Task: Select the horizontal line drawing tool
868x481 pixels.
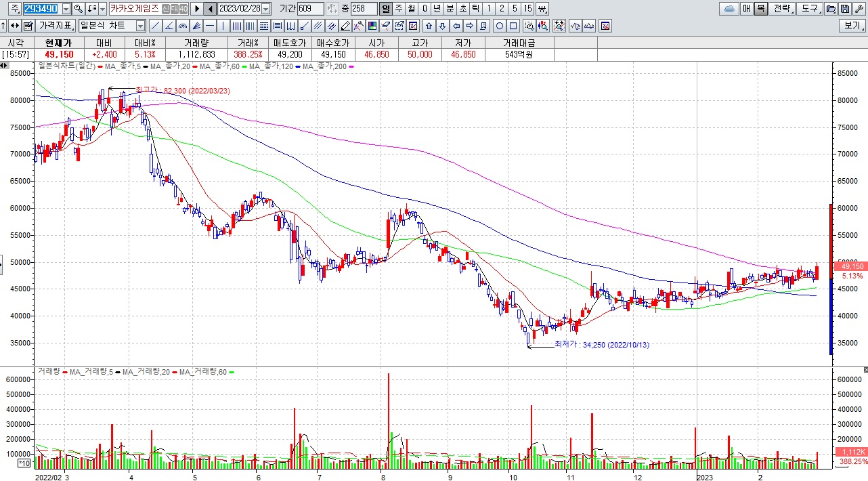Action: pyautogui.click(x=210, y=26)
